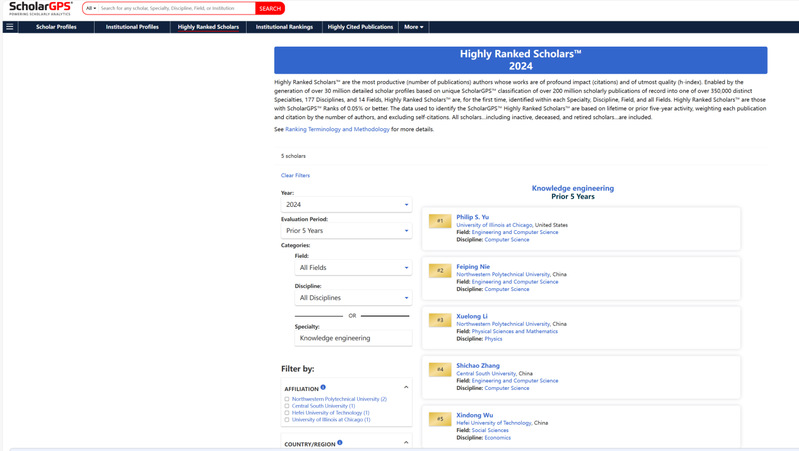
Task: Click the ScholarGPS logo
Action: (41, 8)
